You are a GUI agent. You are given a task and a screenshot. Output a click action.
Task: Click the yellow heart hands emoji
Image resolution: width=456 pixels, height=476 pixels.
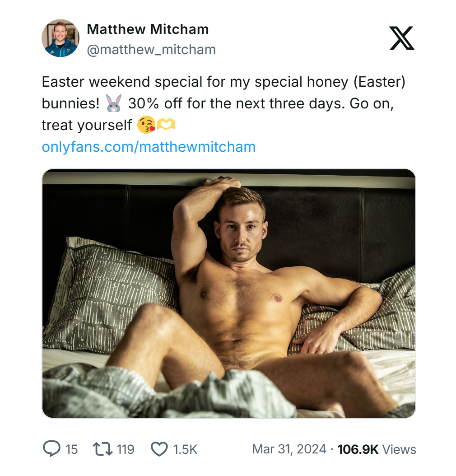(166, 125)
